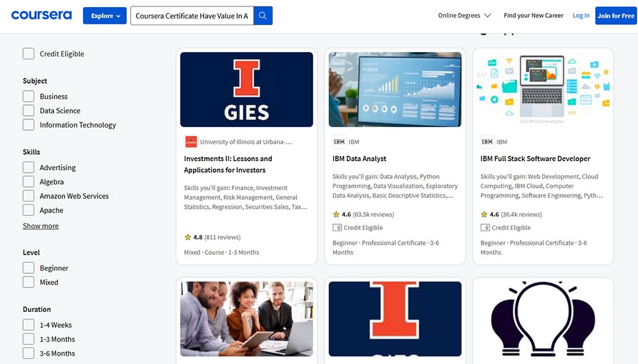Screen dimensions: 638x364
Task: Click '(63.5k reviews)' text
Action: click(x=373, y=215)
